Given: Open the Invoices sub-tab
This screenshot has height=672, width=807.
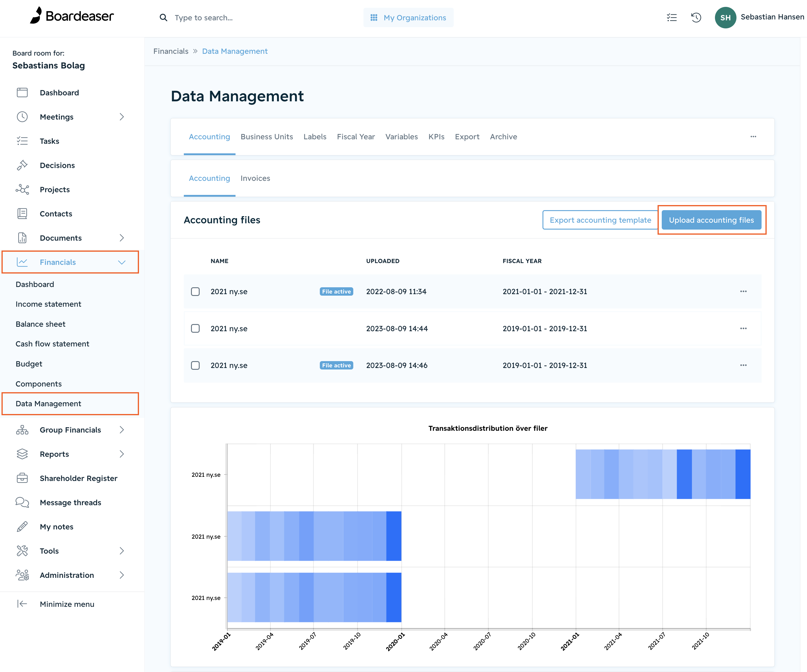Looking at the screenshot, I should point(255,178).
